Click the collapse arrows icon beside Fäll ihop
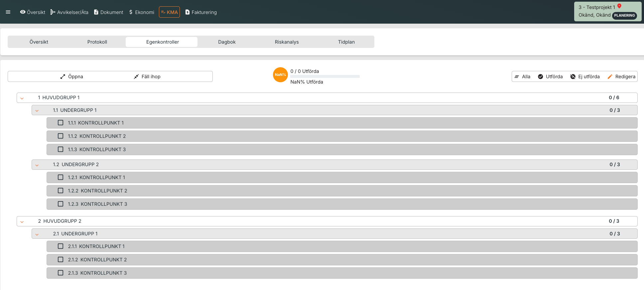Viewport: 644px width, 290px height. (136, 77)
